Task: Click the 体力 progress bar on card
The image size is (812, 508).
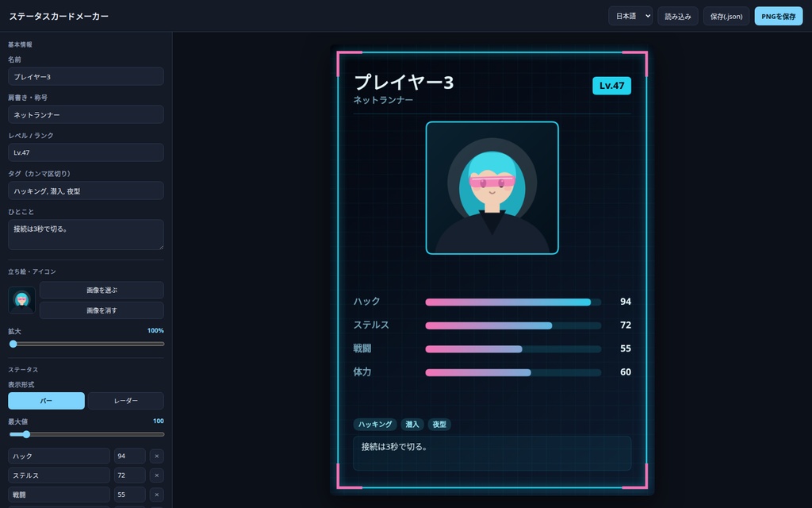Action: (513, 372)
